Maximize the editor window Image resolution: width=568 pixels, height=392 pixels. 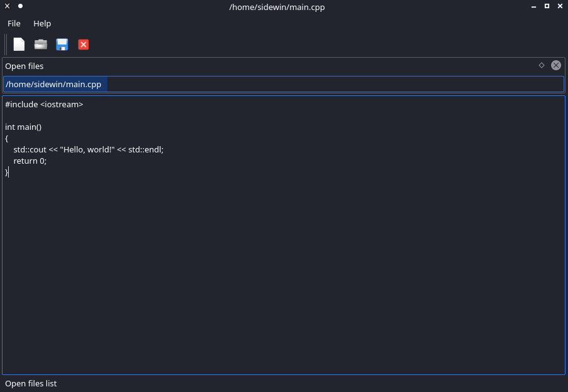tap(547, 6)
